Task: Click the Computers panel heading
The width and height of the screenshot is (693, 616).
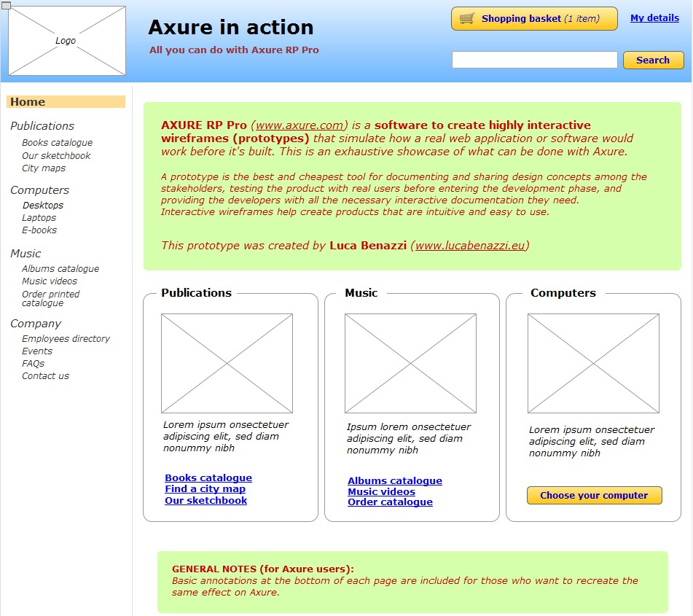Action: pos(563,293)
